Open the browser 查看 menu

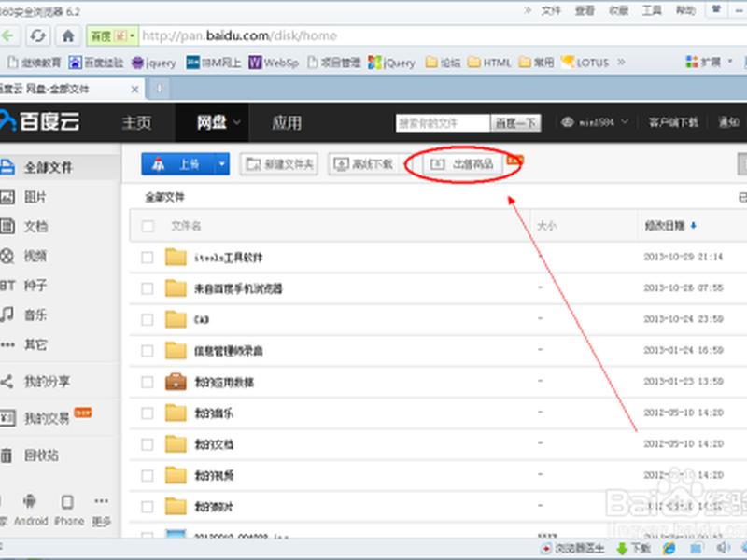point(585,10)
